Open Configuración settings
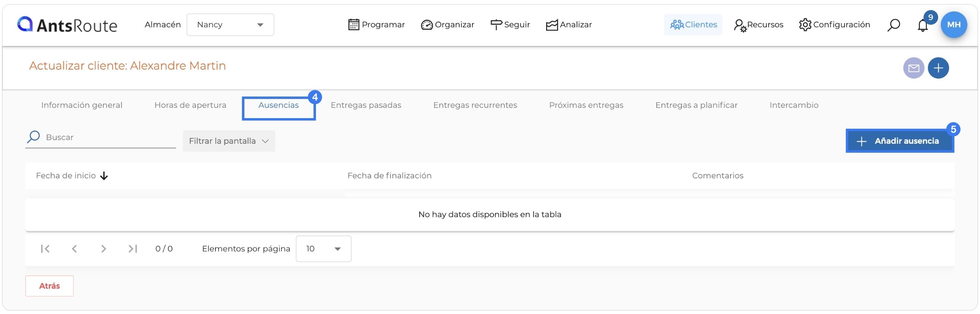Viewport: 980px width, 314px height. click(x=834, y=25)
